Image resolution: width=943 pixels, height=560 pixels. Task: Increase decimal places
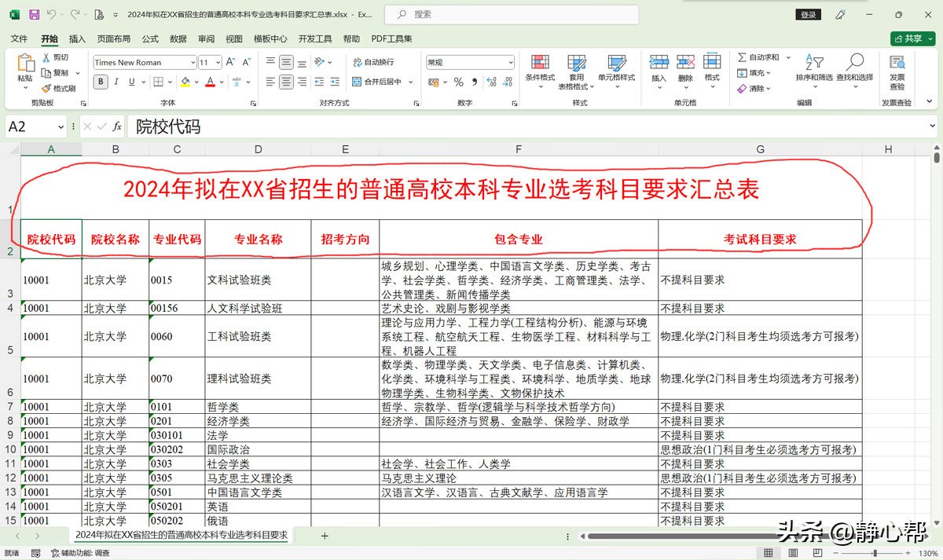click(492, 82)
